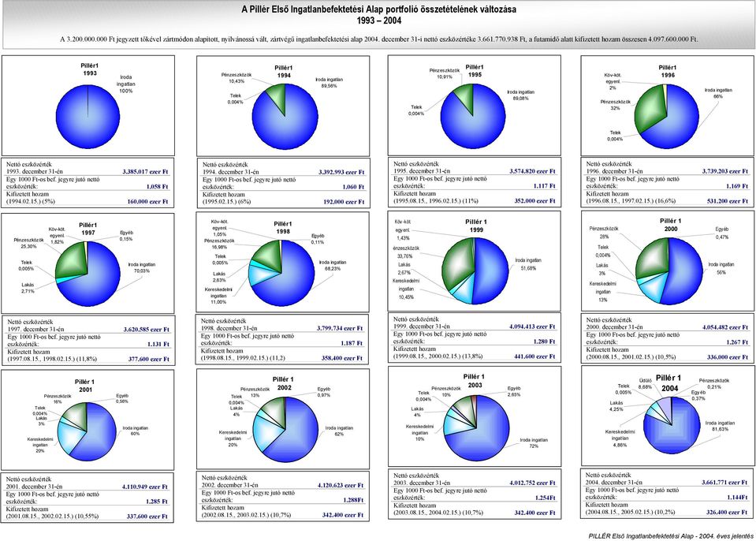The width and height of the screenshot is (756, 541).
Task: Click the Pillér 1 2004 pie chart
Action: point(671,425)
